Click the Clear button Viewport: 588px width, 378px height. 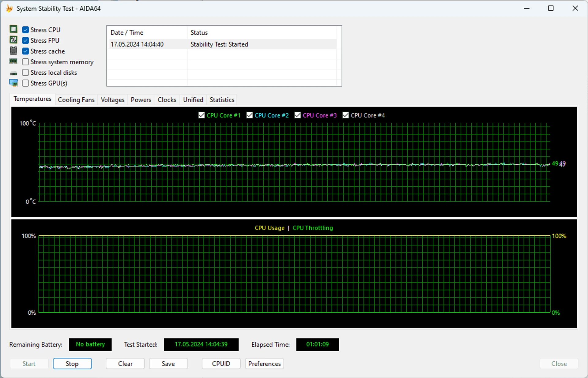pyautogui.click(x=125, y=364)
